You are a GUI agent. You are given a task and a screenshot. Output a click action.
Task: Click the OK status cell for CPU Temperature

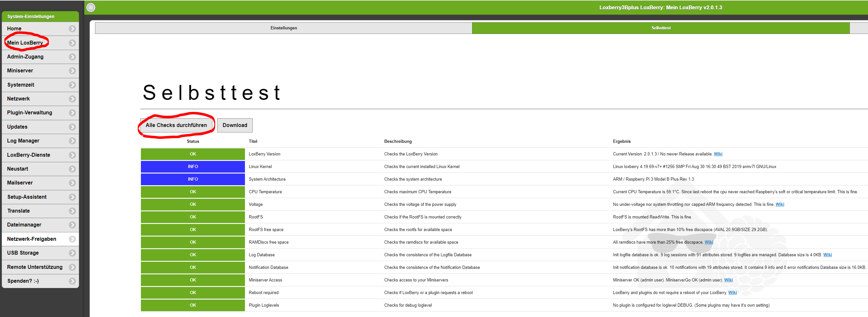pyautogui.click(x=193, y=192)
